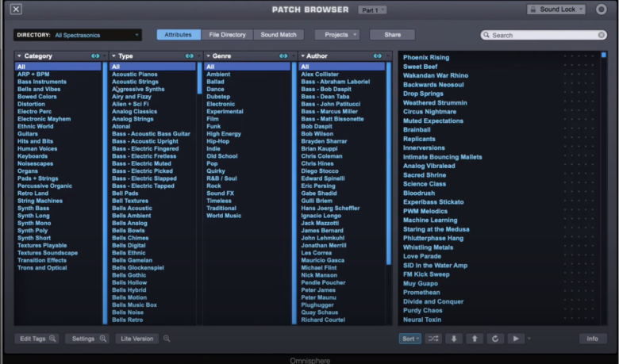Click in the Search input field

point(544,35)
